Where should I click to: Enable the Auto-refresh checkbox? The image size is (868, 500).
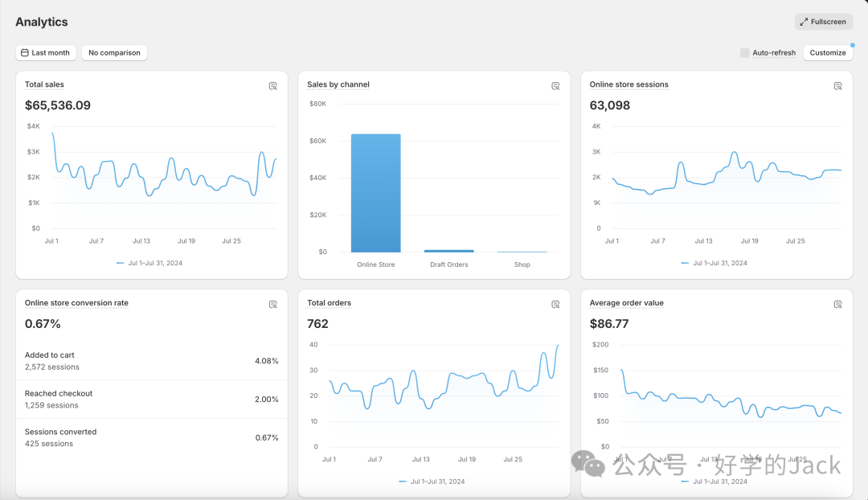pyautogui.click(x=744, y=52)
